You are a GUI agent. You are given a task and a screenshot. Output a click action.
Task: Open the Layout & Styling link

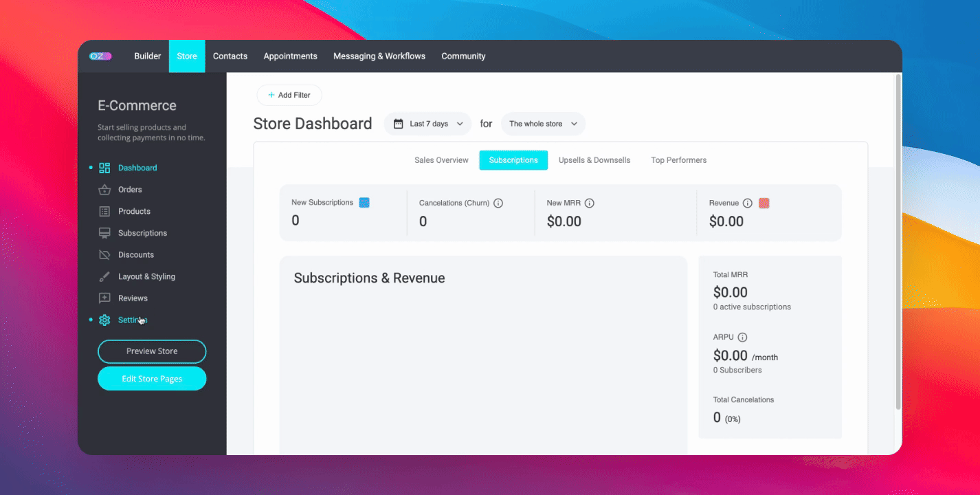pos(146,276)
